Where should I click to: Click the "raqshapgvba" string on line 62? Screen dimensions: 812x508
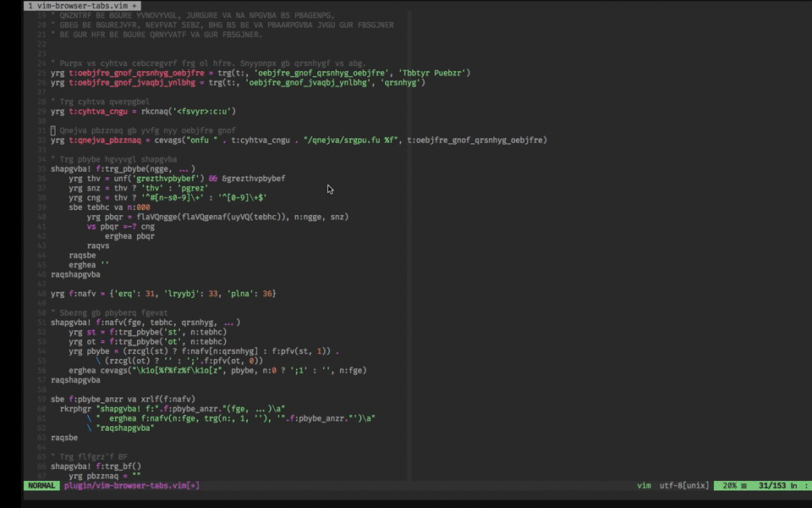pos(125,428)
